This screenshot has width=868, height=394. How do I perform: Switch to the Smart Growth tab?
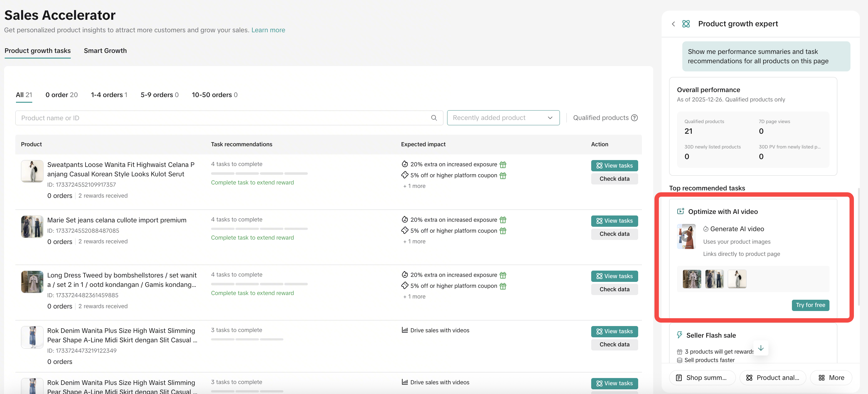tap(105, 50)
